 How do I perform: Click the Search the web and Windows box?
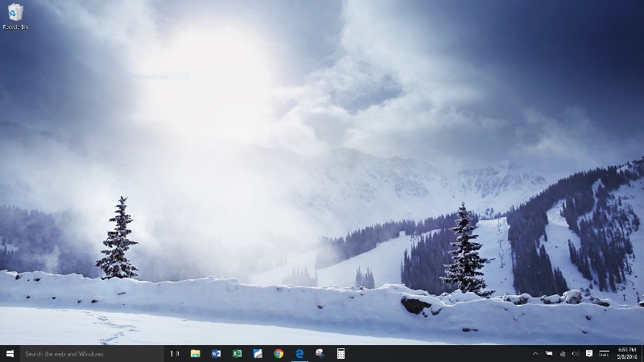92,353
